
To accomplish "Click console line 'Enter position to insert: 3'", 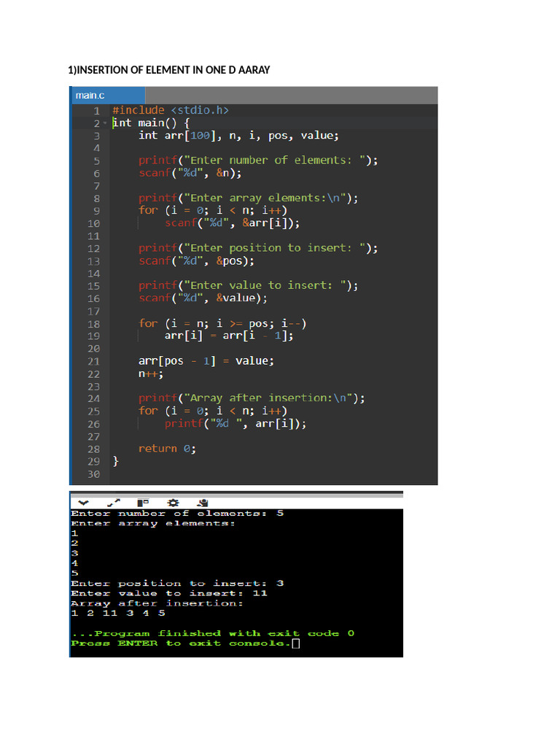I will (177, 584).
